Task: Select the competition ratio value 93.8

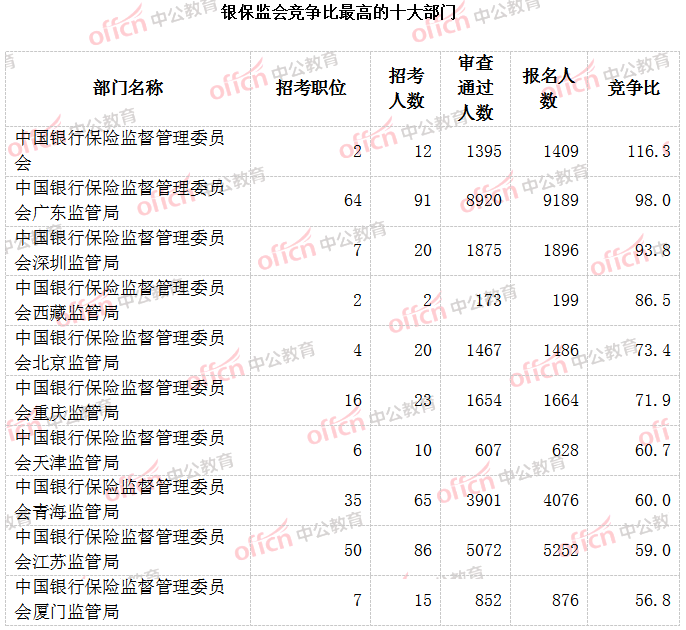Action: 653,250
